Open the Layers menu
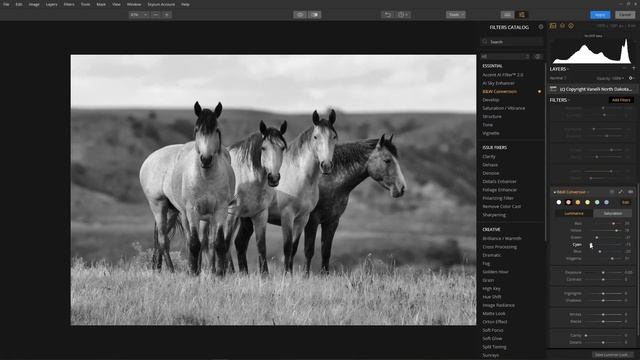 (51, 4)
